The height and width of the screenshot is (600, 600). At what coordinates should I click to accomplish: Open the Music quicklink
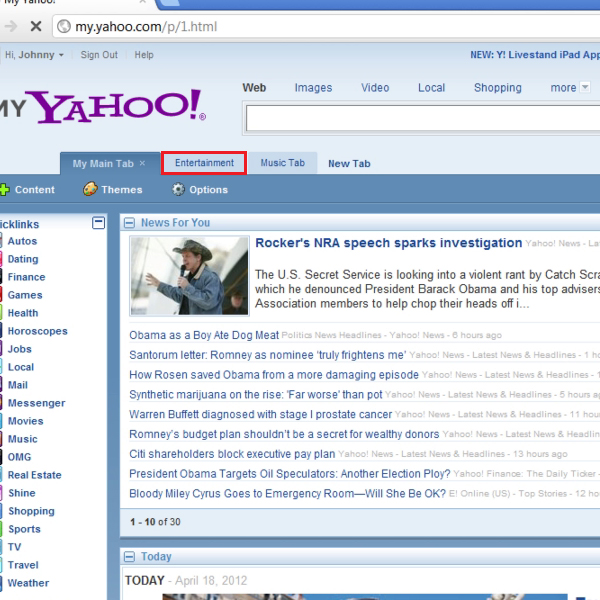tap(23, 439)
